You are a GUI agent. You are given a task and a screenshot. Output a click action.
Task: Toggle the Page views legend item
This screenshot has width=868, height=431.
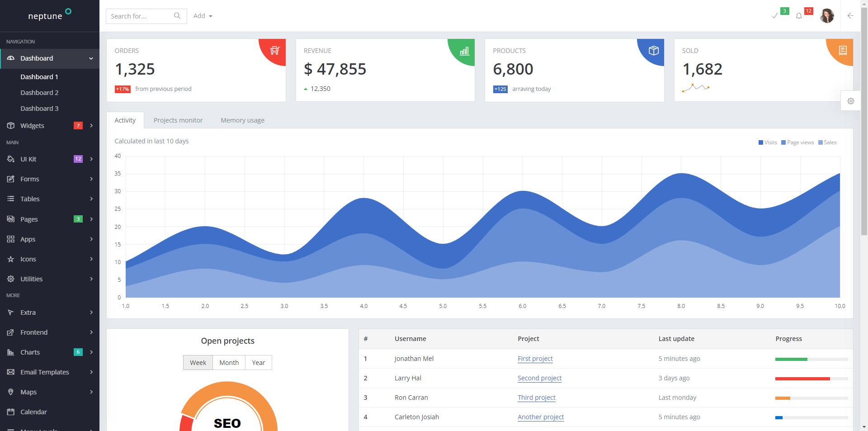pos(797,142)
